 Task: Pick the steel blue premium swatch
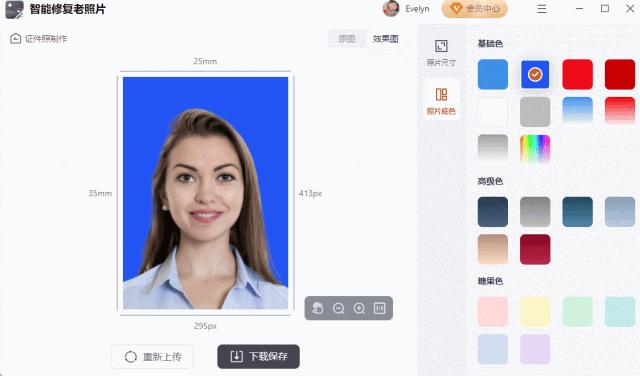click(620, 212)
